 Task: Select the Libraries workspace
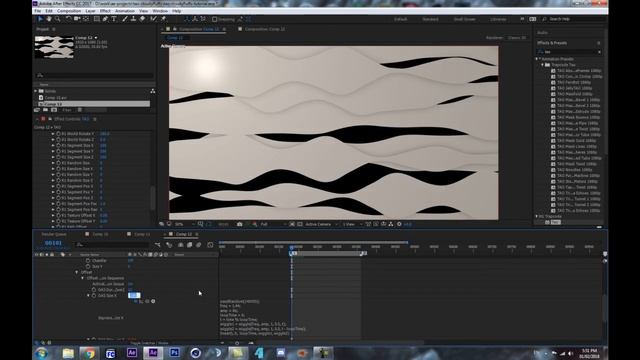pyautogui.click(x=498, y=19)
